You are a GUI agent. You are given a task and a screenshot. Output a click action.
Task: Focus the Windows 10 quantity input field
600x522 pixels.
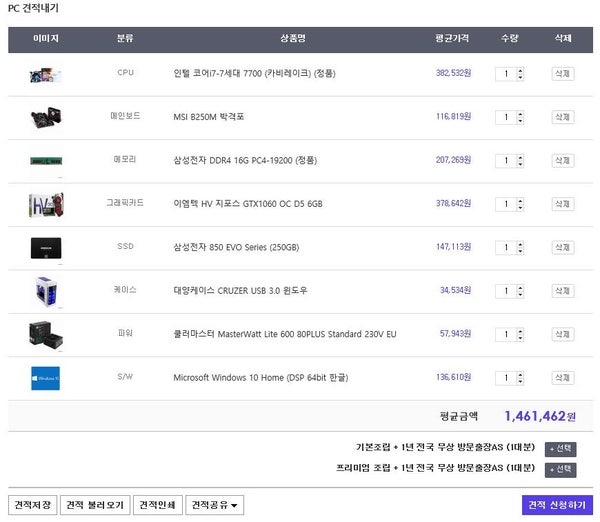506,378
